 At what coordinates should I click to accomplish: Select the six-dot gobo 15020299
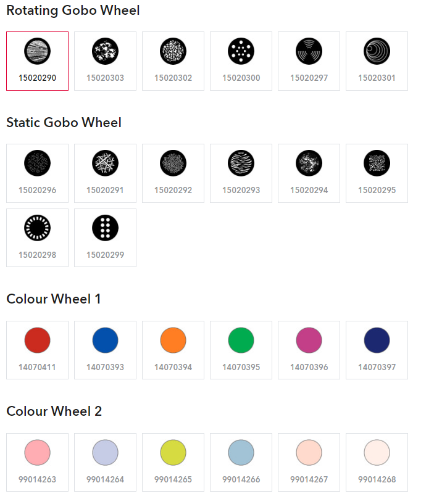click(105, 238)
